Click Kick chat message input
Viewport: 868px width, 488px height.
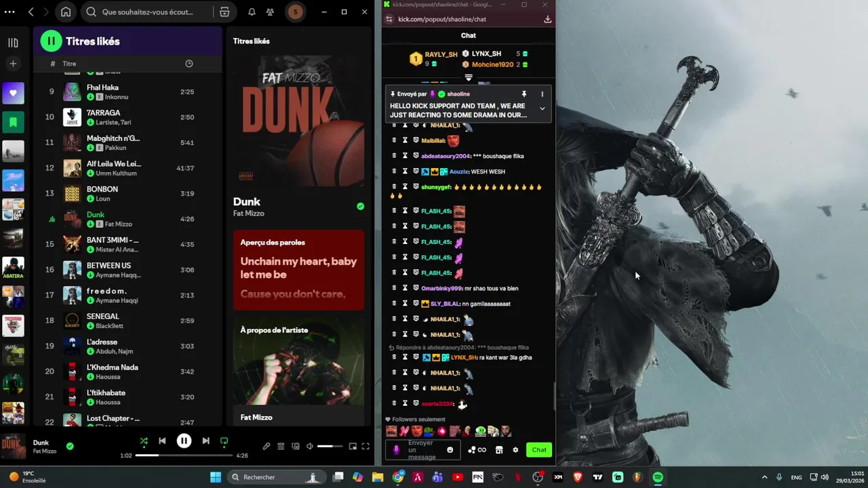point(423,450)
